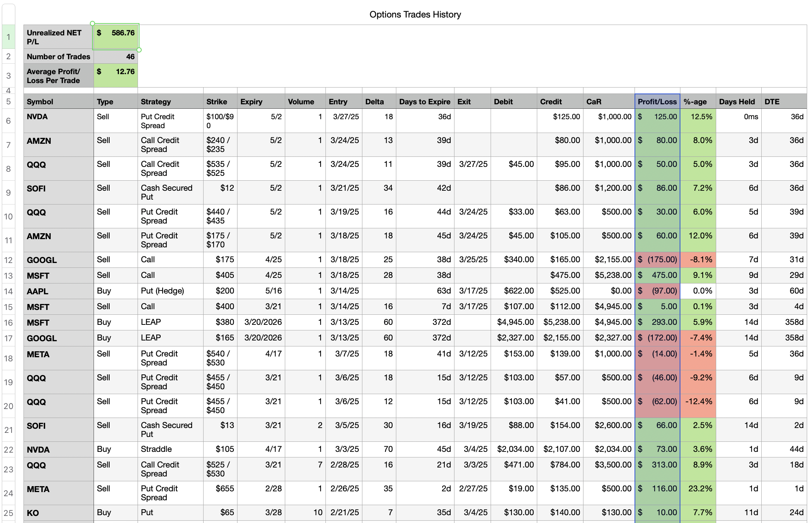Screen dimensions: 812x523
Task: Select row 18 via its row number
Action: [9, 358]
